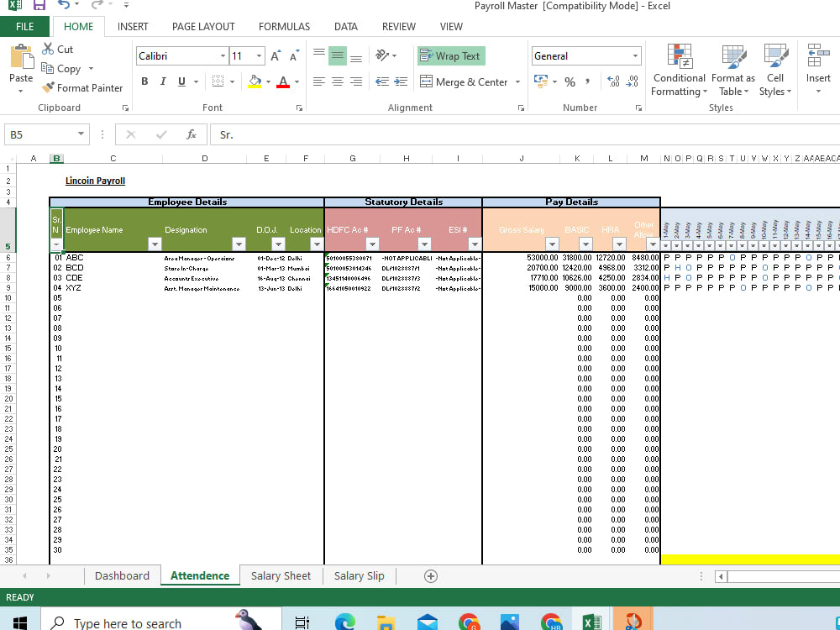840x630 pixels.
Task: Open the text orientation tool
Action: pos(382,55)
